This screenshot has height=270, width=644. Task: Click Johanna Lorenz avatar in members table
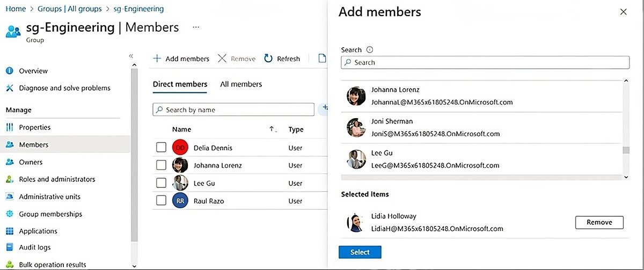click(x=180, y=165)
